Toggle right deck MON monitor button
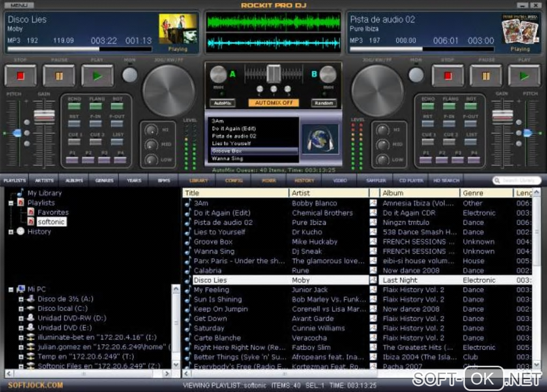The width and height of the screenshot is (547, 392). (416, 75)
